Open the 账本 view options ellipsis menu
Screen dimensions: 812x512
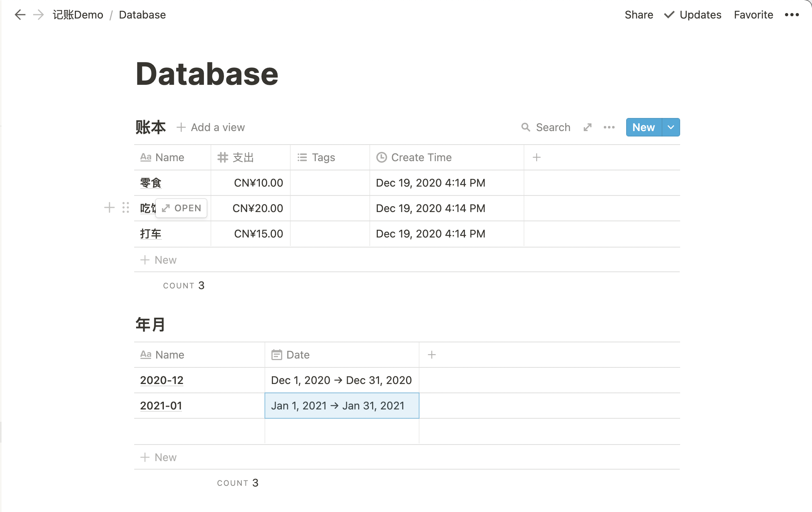609,127
